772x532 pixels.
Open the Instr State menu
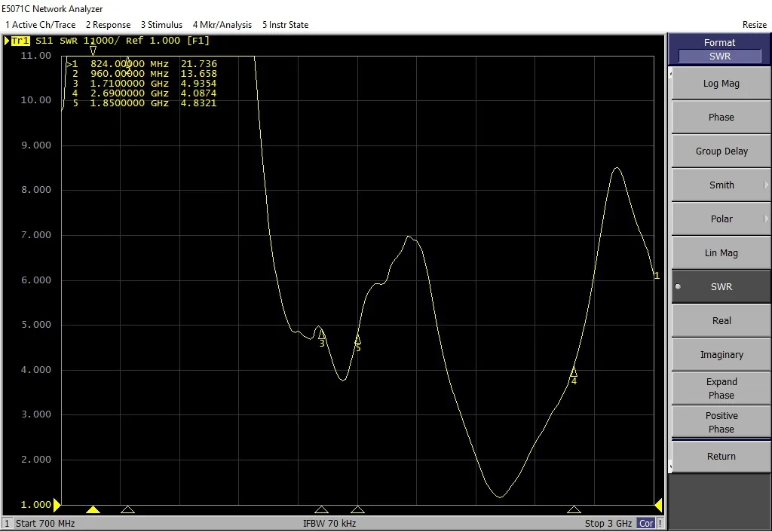pos(285,25)
